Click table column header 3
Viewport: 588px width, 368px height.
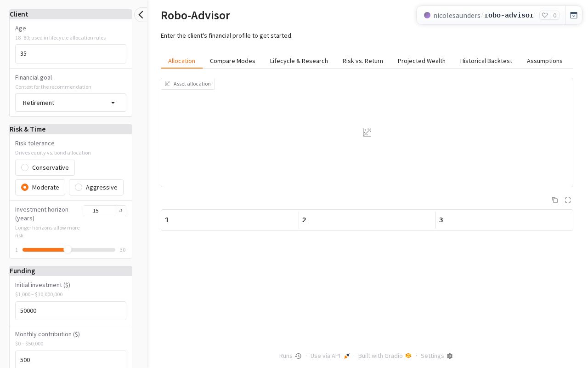pyautogui.click(x=504, y=220)
